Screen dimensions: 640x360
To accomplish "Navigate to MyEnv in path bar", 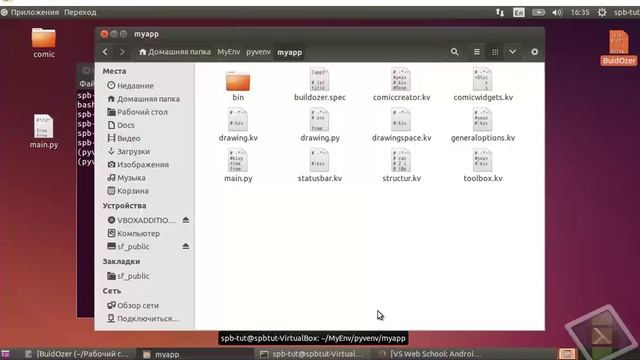I will point(229,52).
